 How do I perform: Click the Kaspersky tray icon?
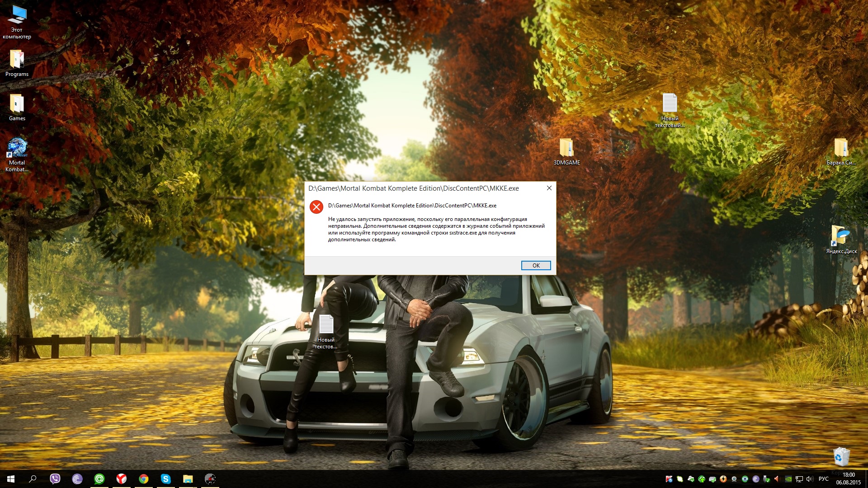click(x=669, y=479)
